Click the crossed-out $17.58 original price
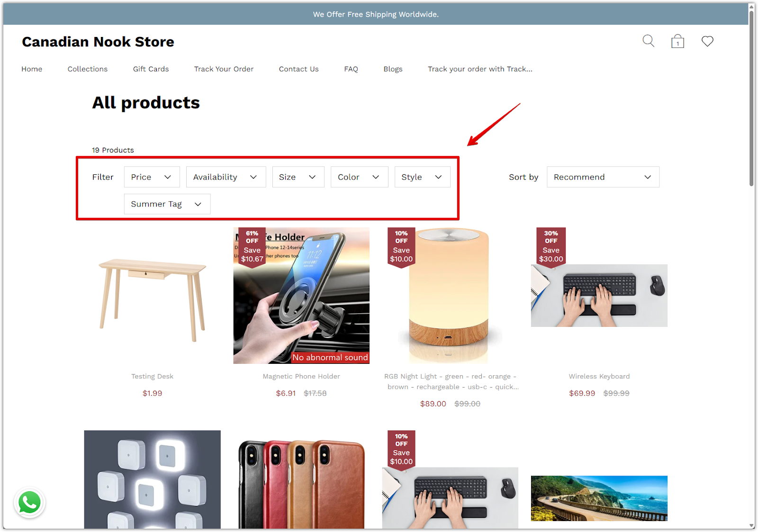This screenshot has height=532, width=758. pyautogui.click(x=315, y=393)
